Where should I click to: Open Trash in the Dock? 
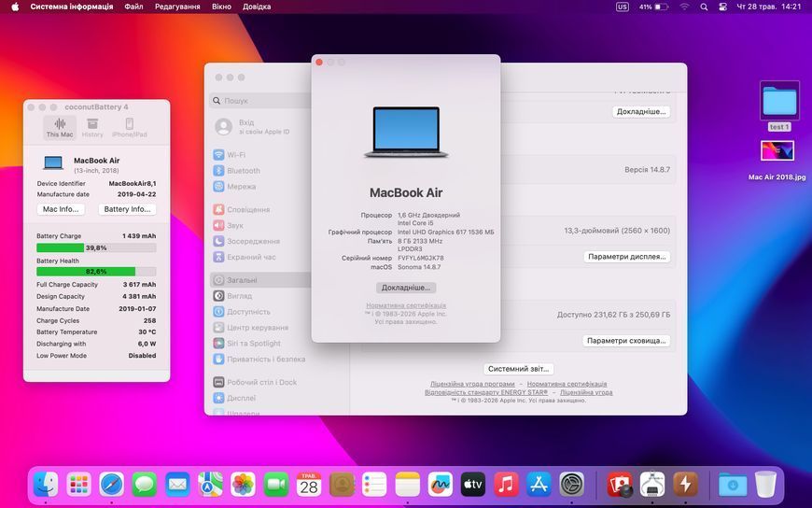click(x=765, y=485)
